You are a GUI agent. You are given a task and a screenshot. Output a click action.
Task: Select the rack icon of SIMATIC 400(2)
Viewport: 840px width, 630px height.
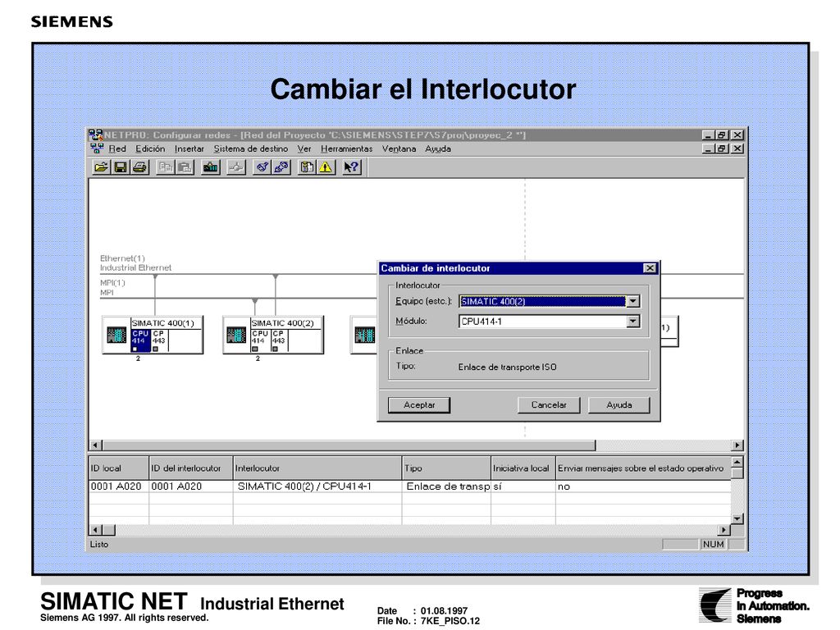[x=236, y=336]
